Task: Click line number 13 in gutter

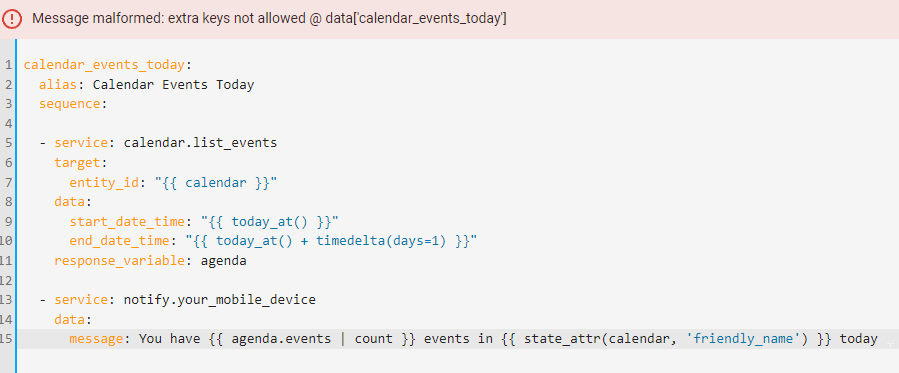Action: [7, 300]
